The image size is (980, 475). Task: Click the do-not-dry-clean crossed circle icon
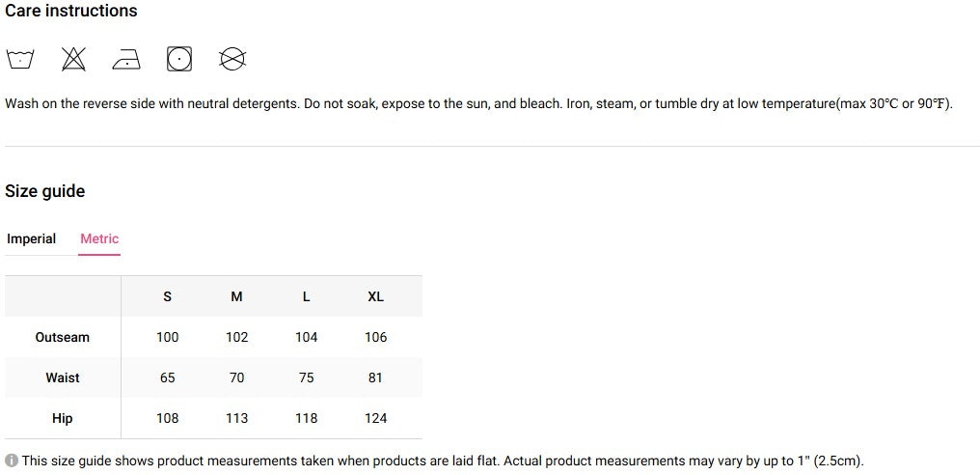click(232, 60)
